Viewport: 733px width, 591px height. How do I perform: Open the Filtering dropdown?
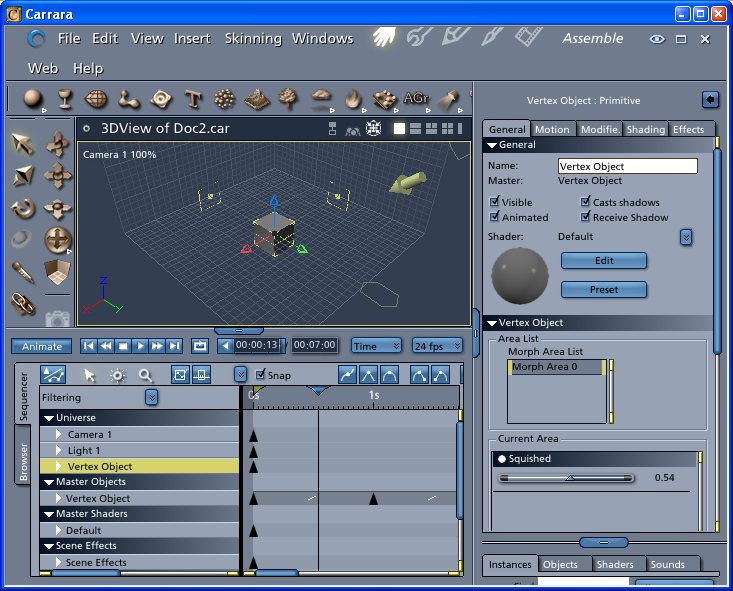click(151, 397)
